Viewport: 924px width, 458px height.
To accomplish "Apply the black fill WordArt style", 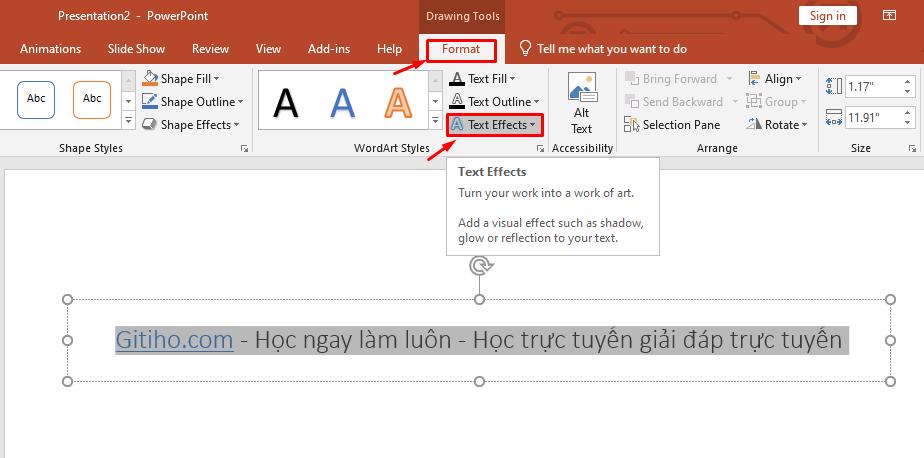I will [x=286, y=103].
